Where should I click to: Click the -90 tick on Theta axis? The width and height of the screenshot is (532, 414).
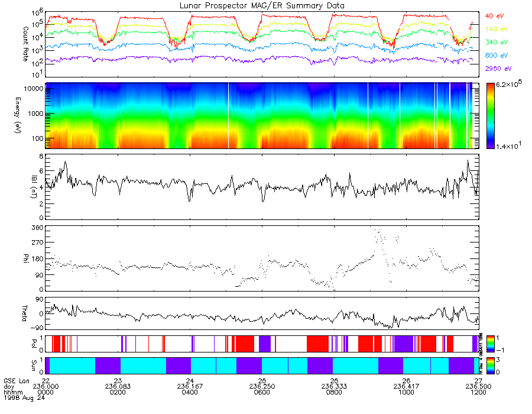point(37,327)
